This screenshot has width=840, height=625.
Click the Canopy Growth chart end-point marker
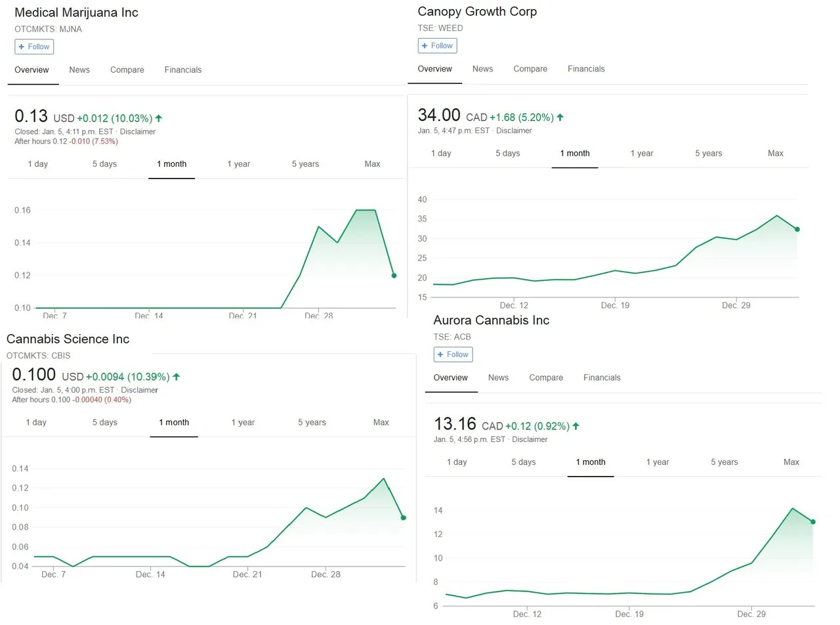click(797, 229)
